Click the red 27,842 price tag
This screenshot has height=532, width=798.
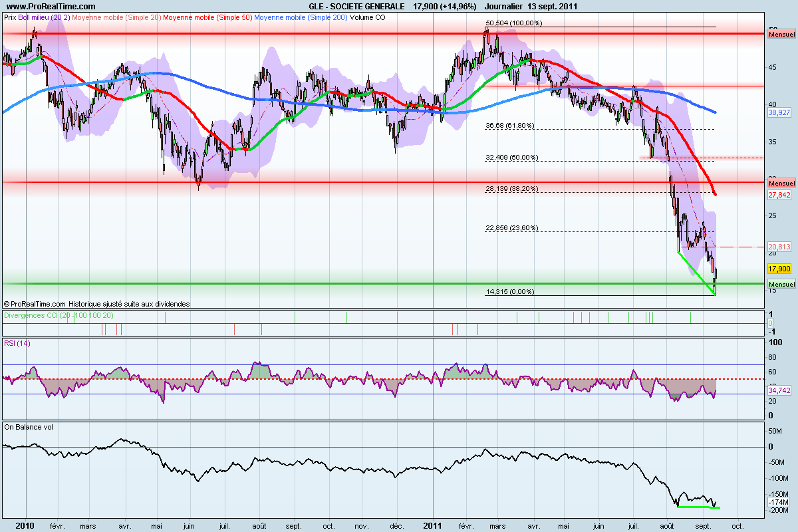779,195
